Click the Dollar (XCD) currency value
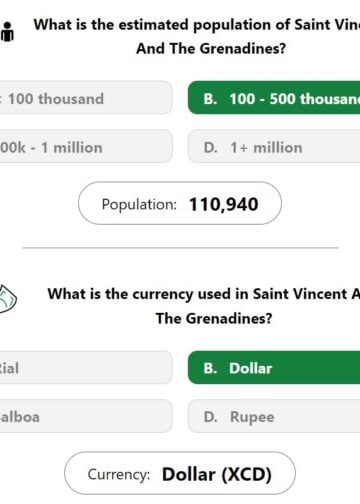Screen dimensions: 360x504 217,474
